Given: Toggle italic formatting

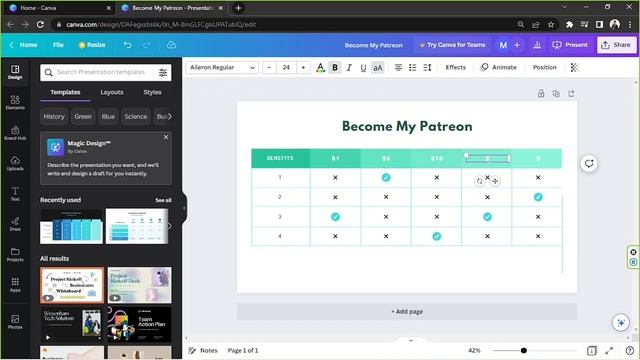Looking at the screenshot, I should [349, 68].
